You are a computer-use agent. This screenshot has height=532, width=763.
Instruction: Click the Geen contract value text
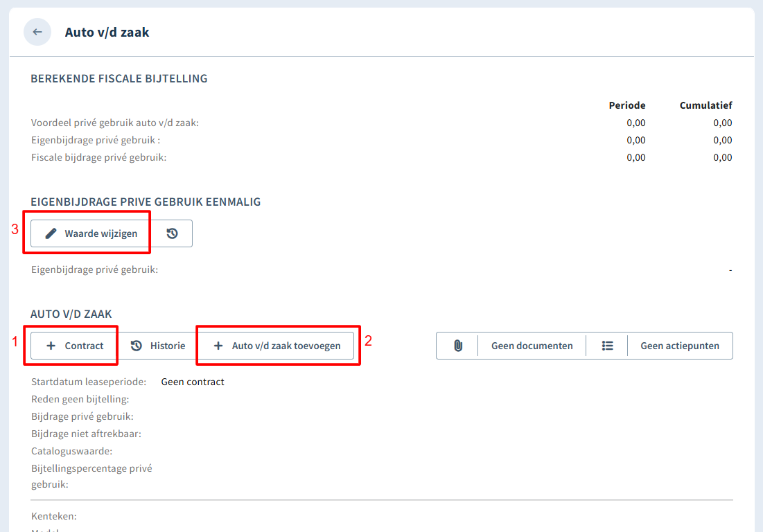click(x=193, y=382)
